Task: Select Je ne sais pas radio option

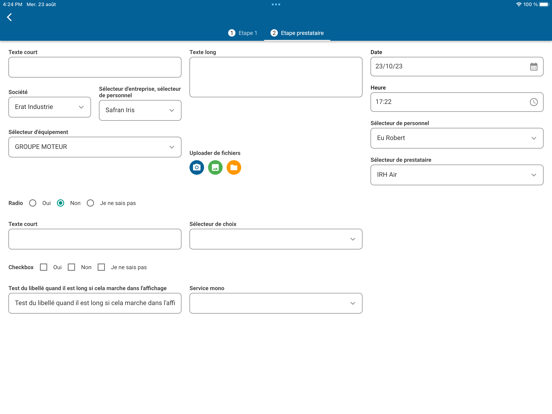Action: click(90, 203)
